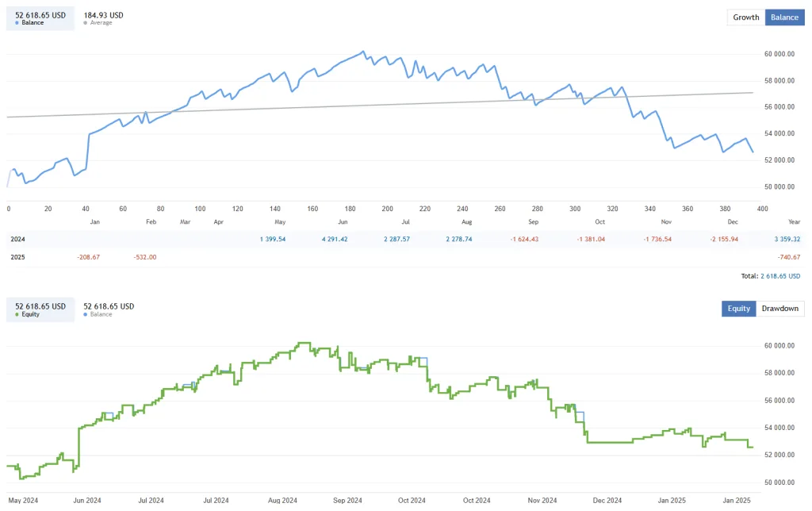Toggle the blue Balance legend dot

click(x=18, y=22)
